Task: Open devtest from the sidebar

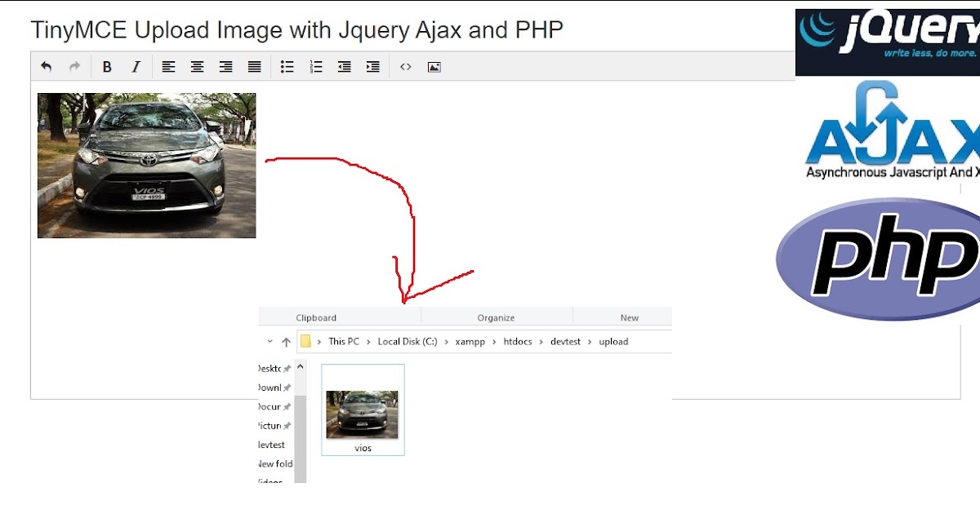Action: (272, 445)
